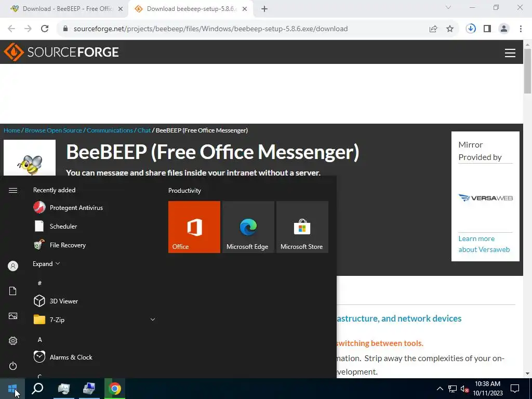This screenshot has height=399, width=532.
Task: Open Documents from Start sidebar
Action: point(13,291)
